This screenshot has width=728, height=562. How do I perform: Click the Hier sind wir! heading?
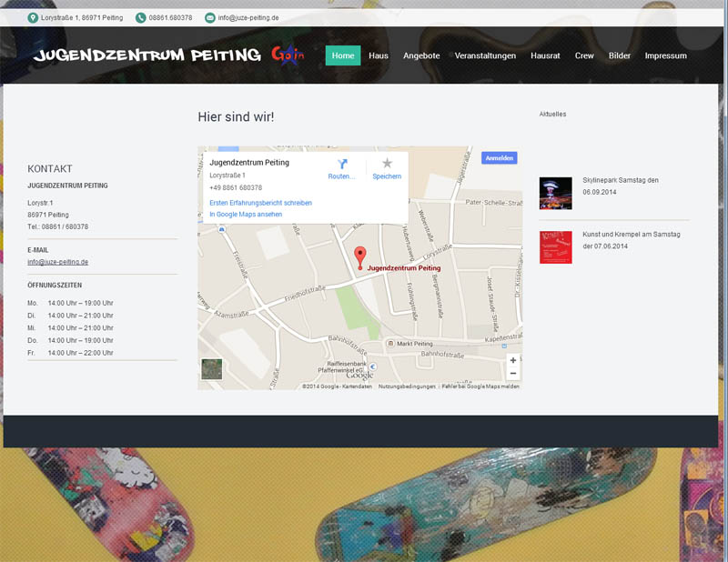point(236,116)
